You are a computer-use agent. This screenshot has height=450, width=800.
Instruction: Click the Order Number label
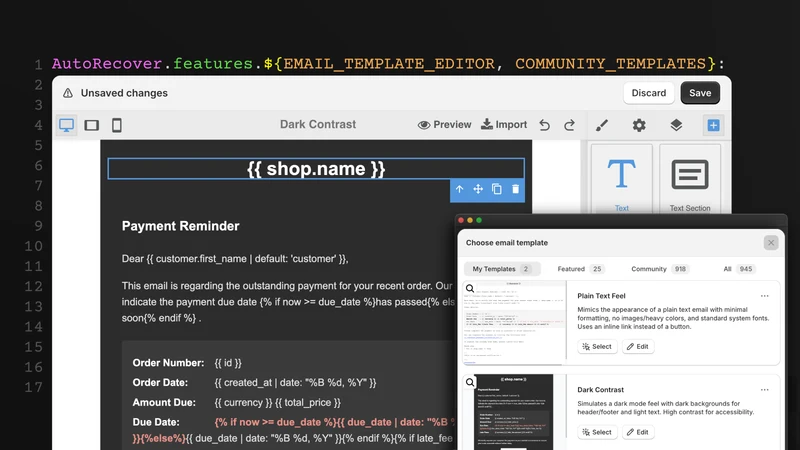[168, 363]
